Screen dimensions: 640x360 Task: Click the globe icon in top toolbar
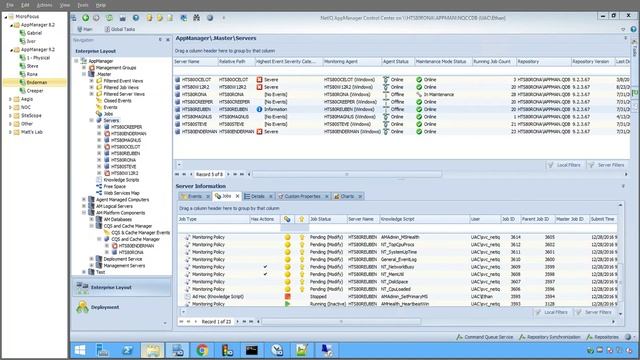pyautogui.click(x=210, y=18)
